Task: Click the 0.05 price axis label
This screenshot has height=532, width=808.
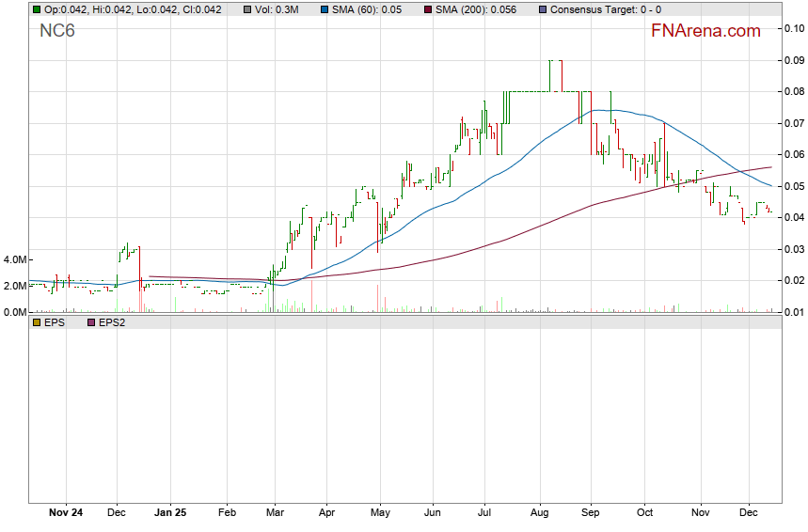Action: tap(793, 186)
